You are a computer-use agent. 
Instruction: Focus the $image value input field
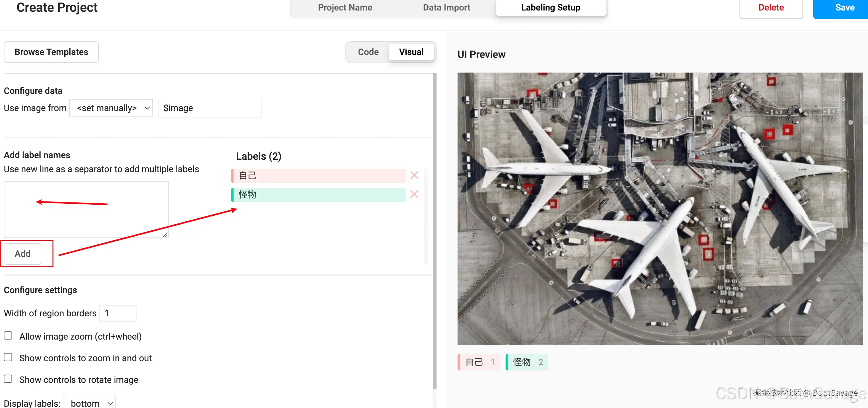[210, 108]
